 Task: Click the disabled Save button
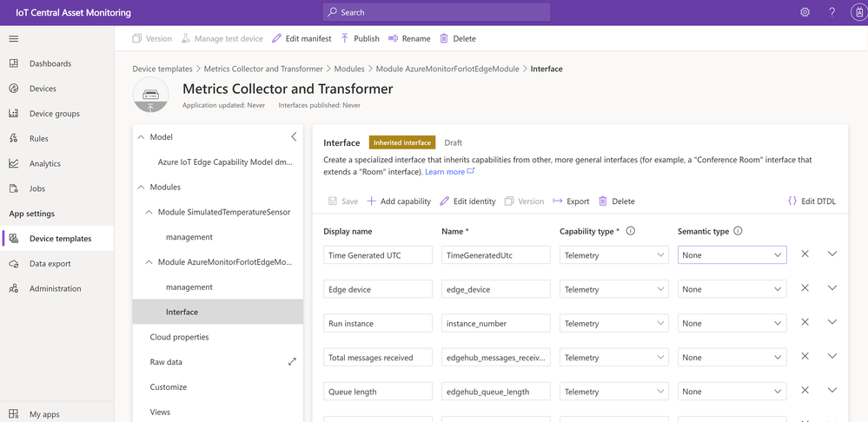click(x=343, y=201)
